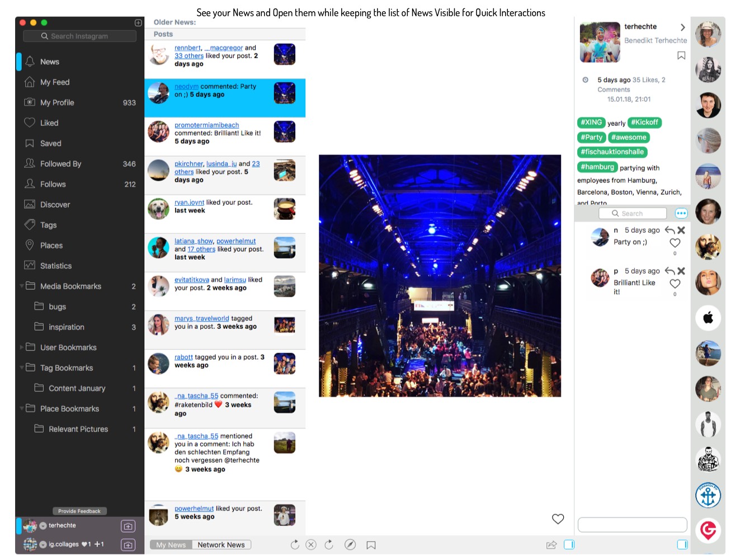This screenshot has height=560, width=740.
Task: Toggle detail panel icon next to share
Action: coord(569,544)
